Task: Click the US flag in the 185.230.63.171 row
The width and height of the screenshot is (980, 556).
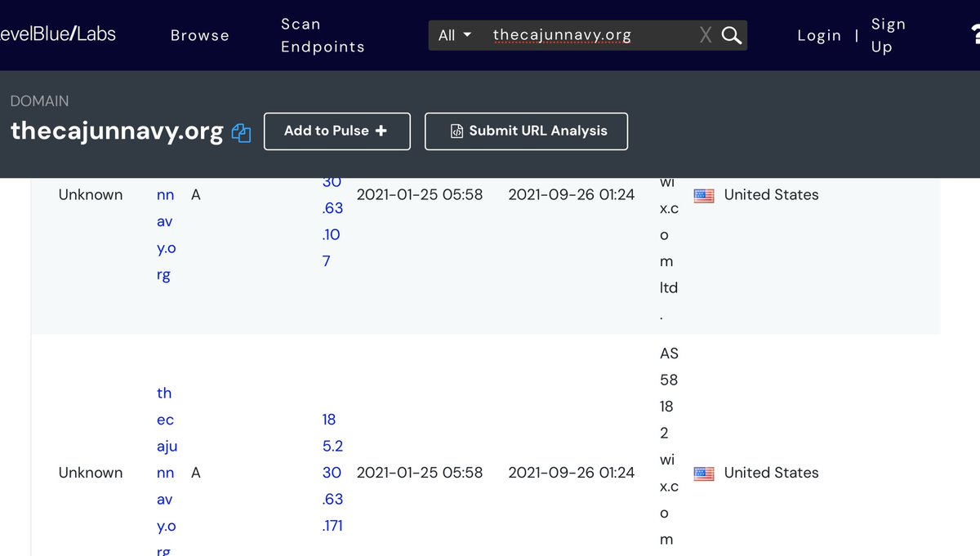Action: click(703, 474)
